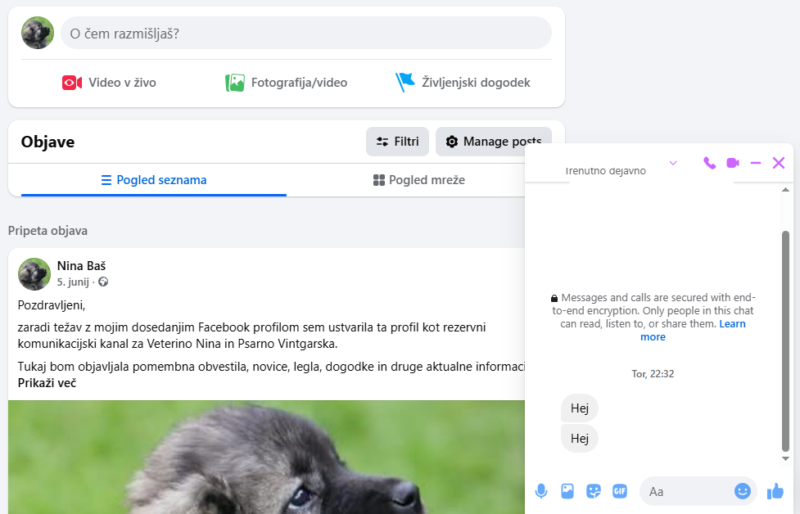Switch to 'Pogled mreže' grid view tab
Screen dimensions: 800x514
tap(419, 180)
